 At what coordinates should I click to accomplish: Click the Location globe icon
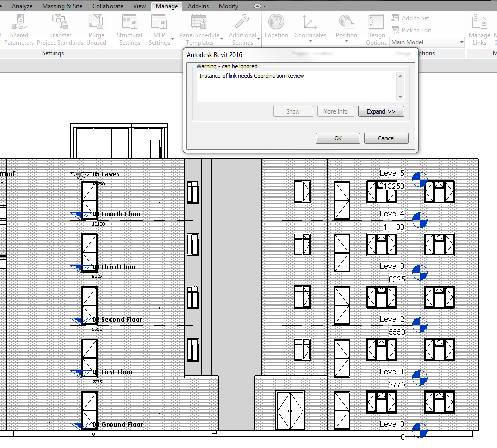click(276, 22)
